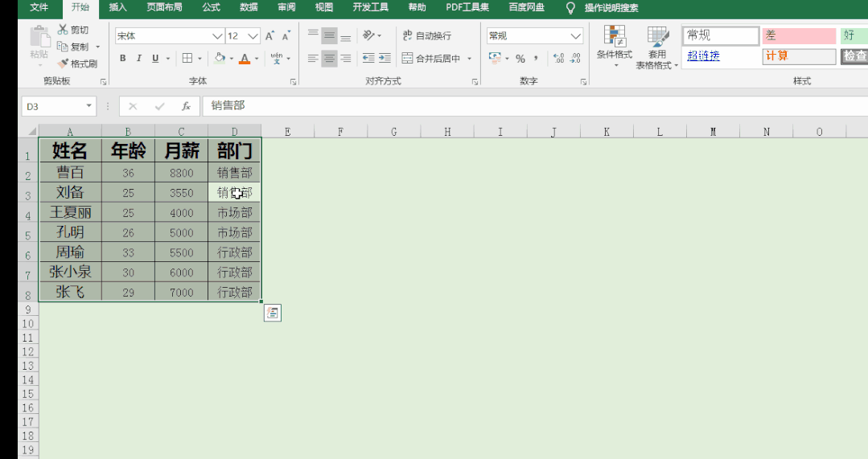
Task: Switch to the 开发工具 Developer tab
Action: click(370, 8)
